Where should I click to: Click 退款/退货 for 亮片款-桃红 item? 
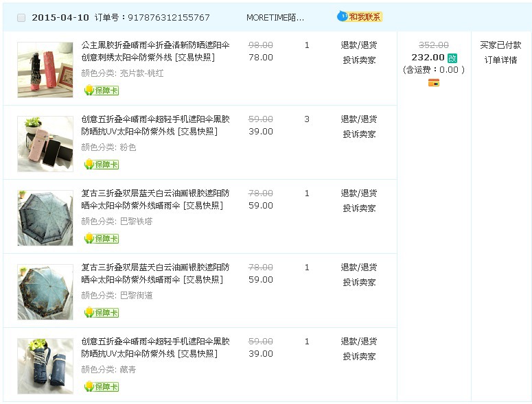pyautogui.click(x=359, y=45)
